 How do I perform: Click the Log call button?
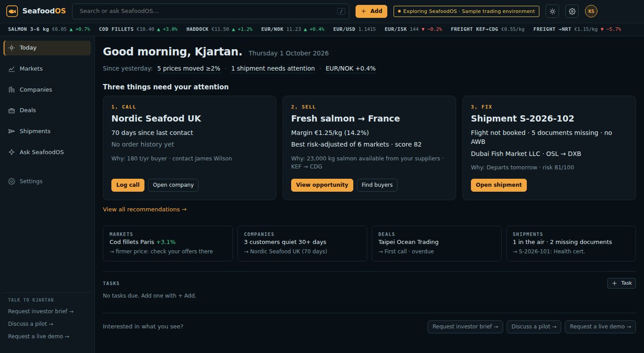pos(128,185)
